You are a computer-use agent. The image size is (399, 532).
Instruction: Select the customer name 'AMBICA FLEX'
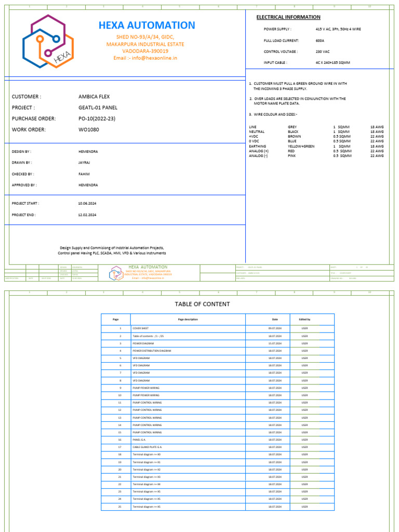tap(94, 97)
